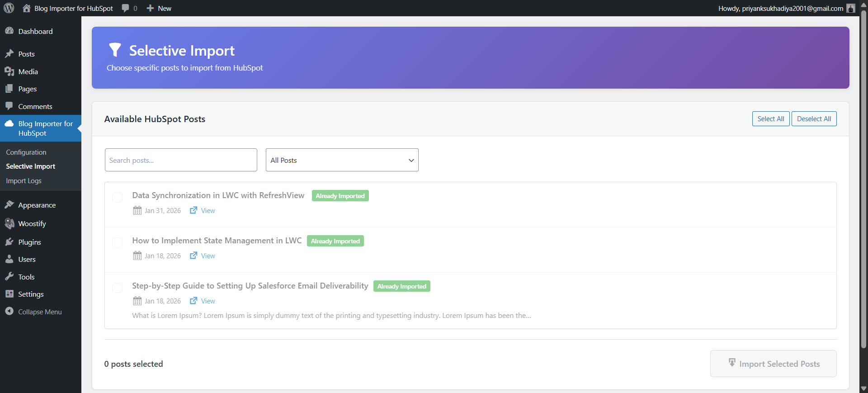Click the Collapse Menu arrow icon

point(9,311)
